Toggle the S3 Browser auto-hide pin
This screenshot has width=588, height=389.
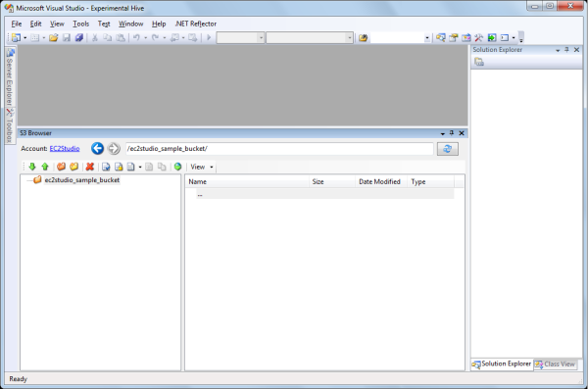pyautogui.click(x=452, y=133)
